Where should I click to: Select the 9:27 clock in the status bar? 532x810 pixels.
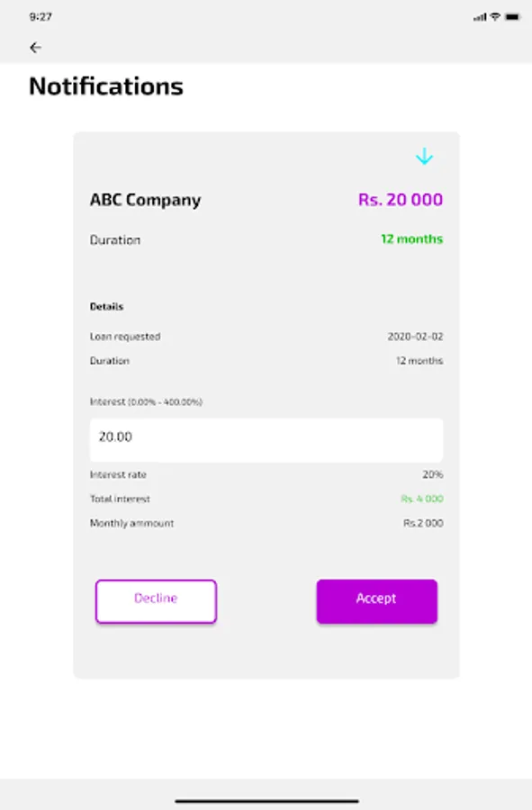(x=42, y=14)
